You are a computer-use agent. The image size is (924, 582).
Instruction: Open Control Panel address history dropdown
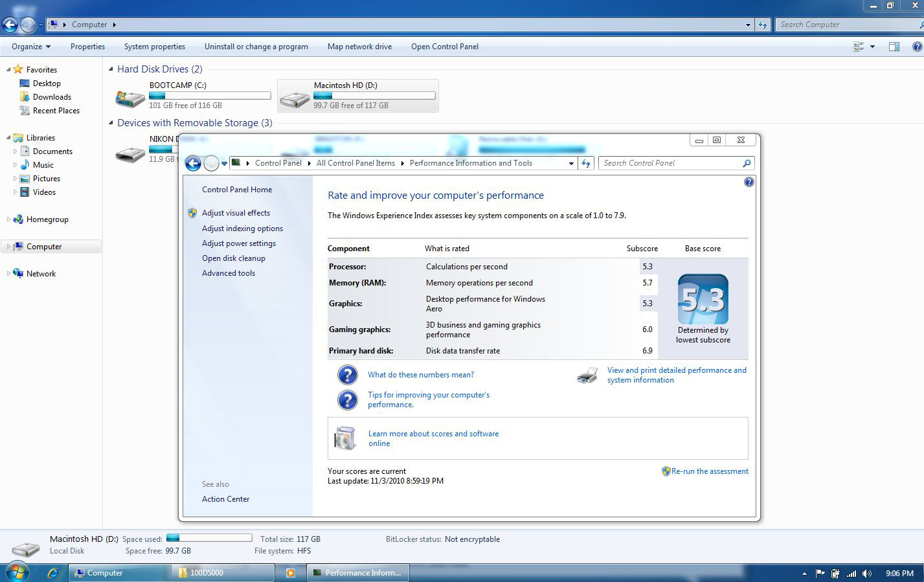tap(571, 163)
